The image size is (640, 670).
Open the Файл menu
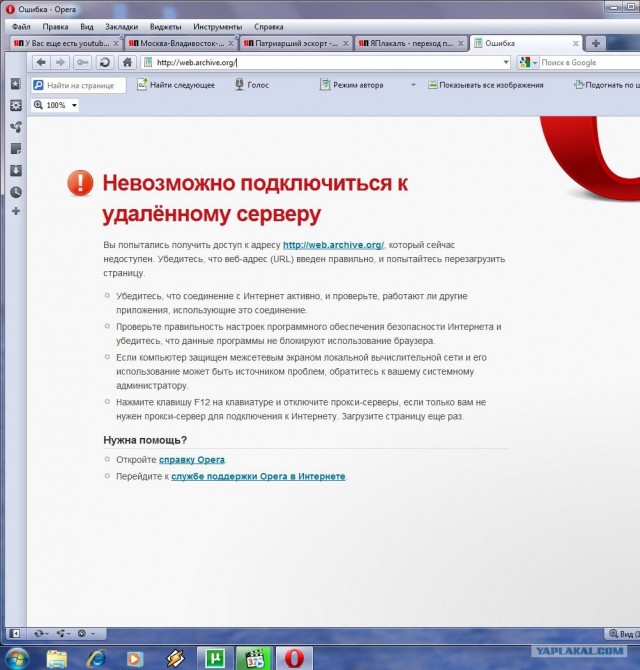click(21, 26)
